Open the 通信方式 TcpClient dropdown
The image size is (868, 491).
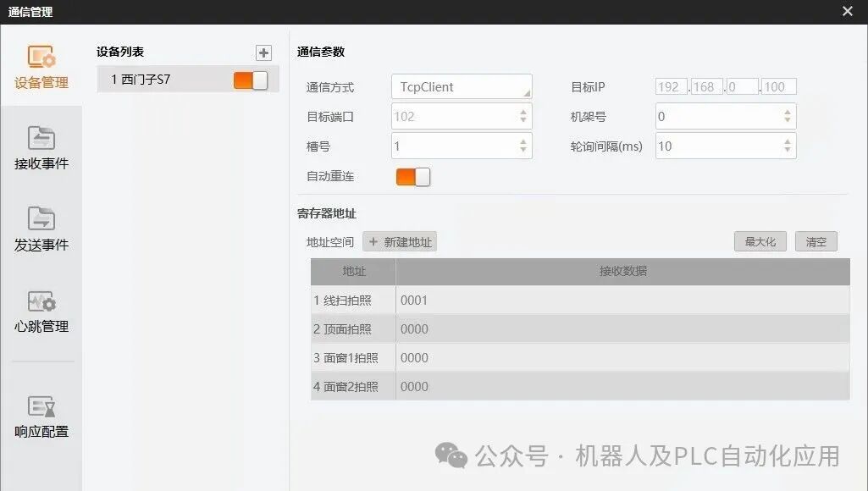(462, 87)
